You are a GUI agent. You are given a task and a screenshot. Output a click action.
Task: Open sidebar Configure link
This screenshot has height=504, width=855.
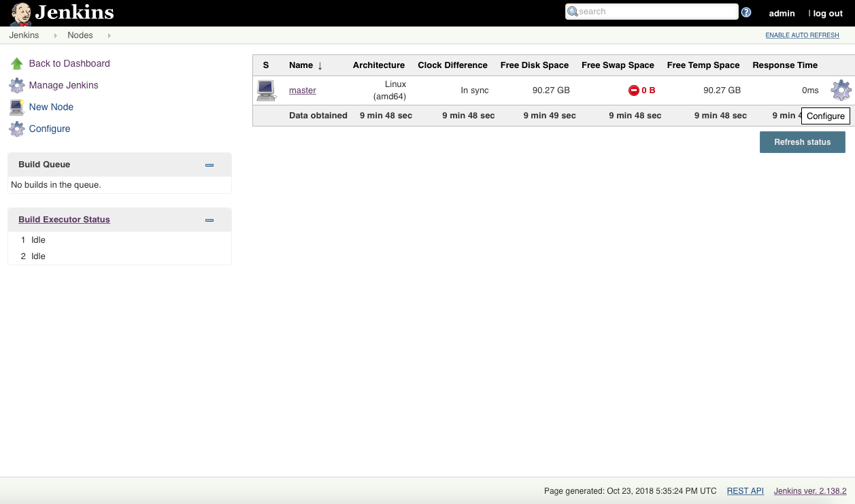[x=50, y=129]
